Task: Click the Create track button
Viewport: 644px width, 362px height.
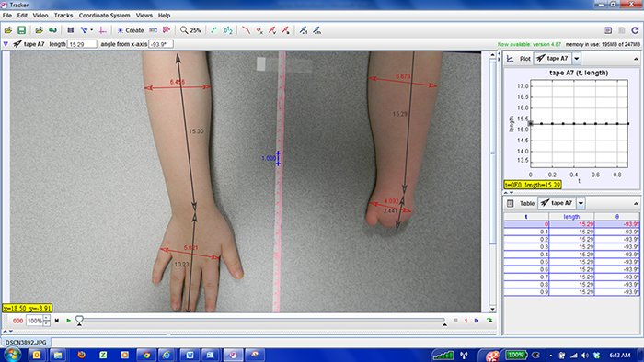Action: (131, 30)
